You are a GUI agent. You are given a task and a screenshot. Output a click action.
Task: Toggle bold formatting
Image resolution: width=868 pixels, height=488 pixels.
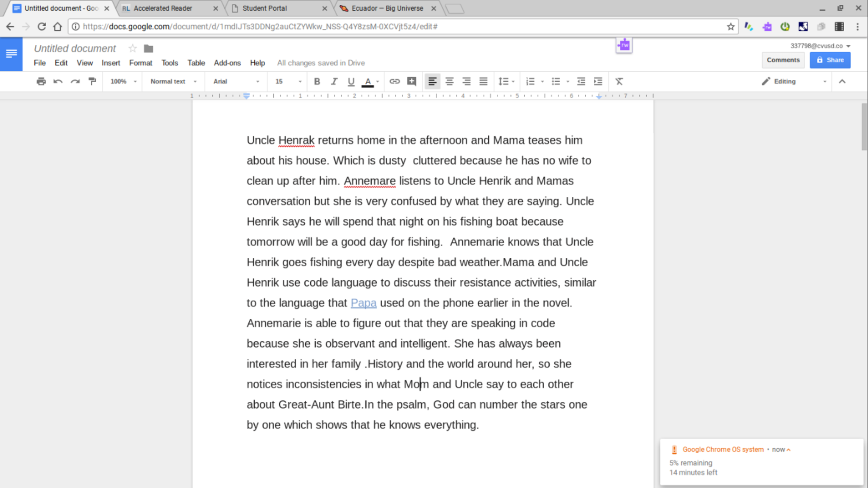coord(317,81)
